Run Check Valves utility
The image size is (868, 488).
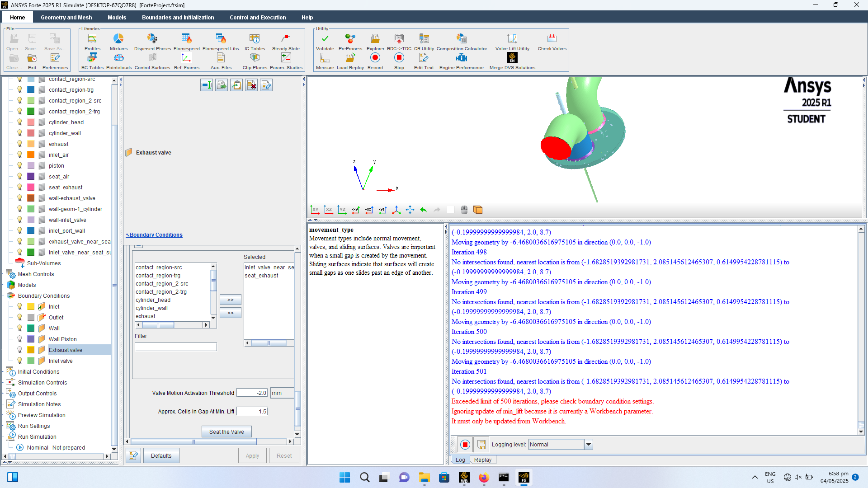552,42
